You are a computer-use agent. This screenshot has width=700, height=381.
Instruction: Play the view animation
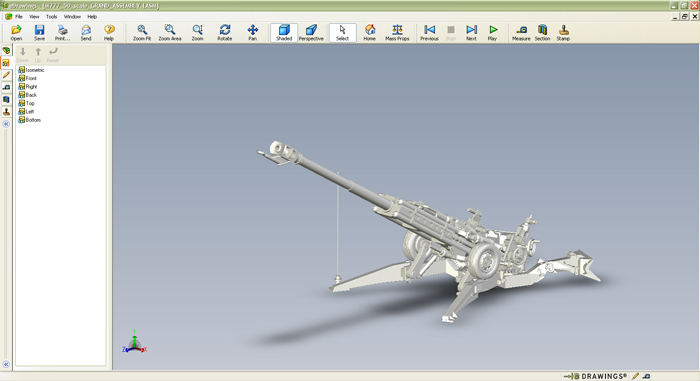(492, 33)
